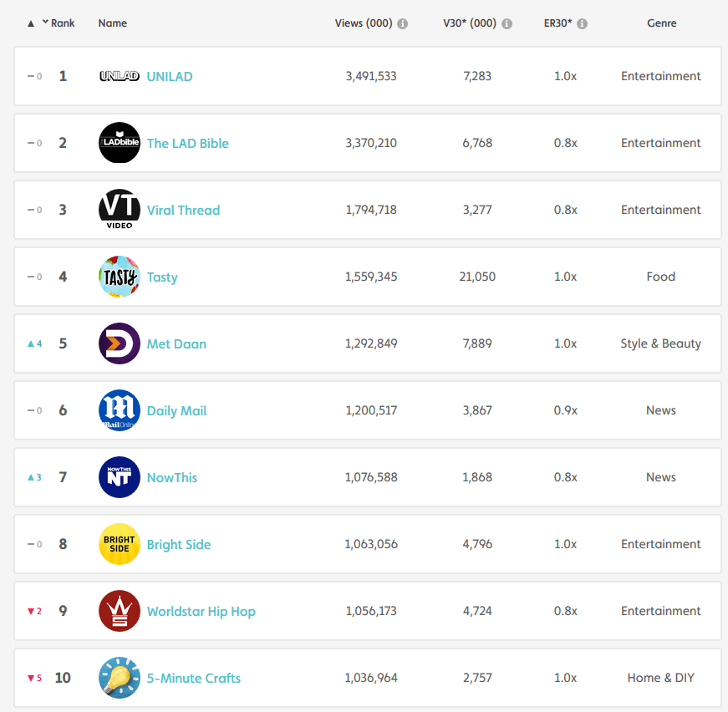Select the Genre column header
Viewport: 728px width, 712px height.
point(661,23)
